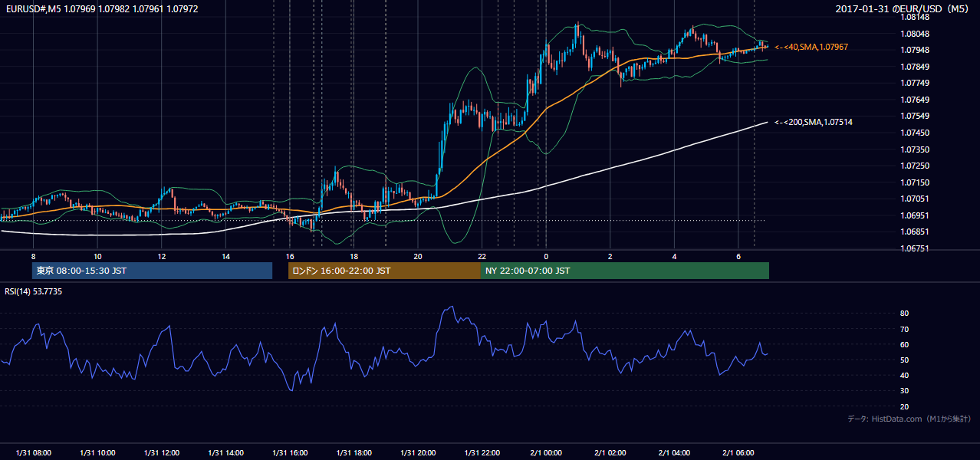Click price axis label 1.07250

[x=916, y=166]
